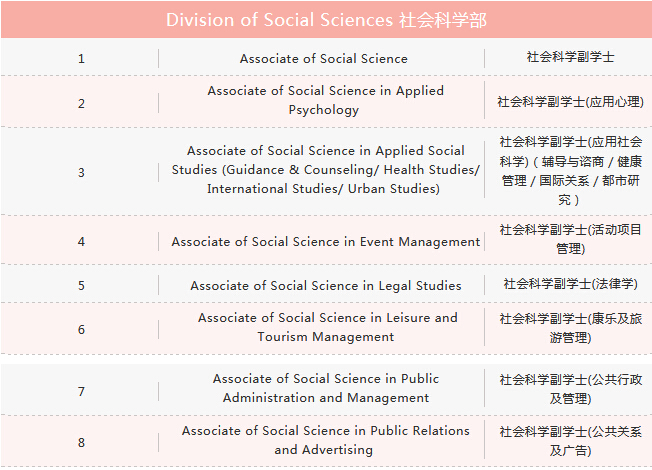
Task: Click 社会科学副学士(应用心理) cell
Action: pyautogui.click(x=570, y=102)
